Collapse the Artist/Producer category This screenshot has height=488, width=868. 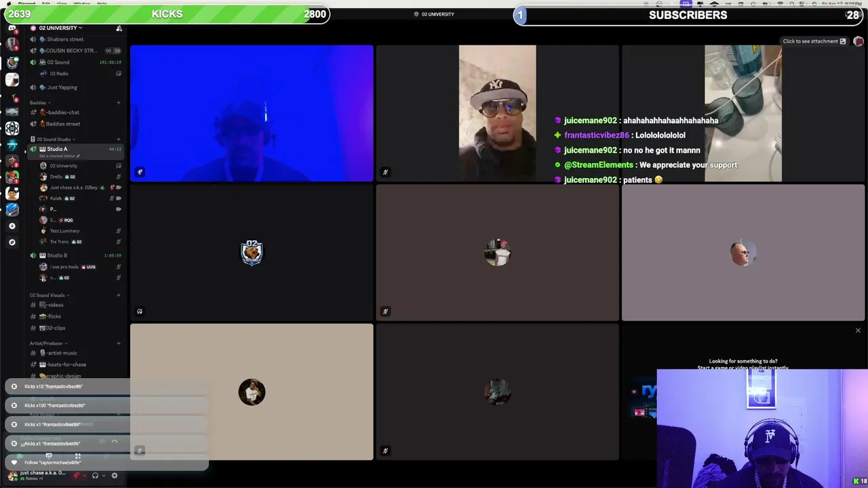click(x=47, y=343)
